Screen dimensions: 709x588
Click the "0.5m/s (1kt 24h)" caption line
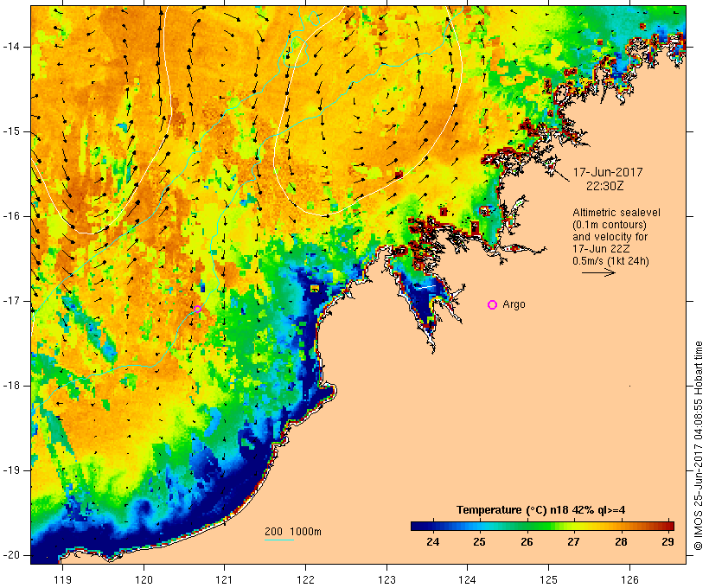(610, 261)
